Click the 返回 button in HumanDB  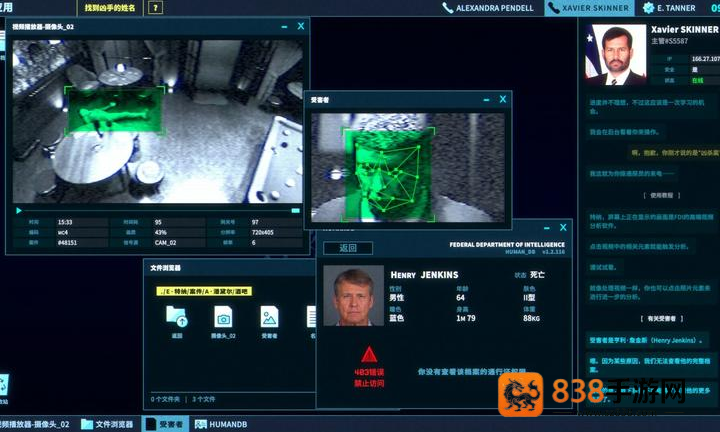tap(348, 248)
